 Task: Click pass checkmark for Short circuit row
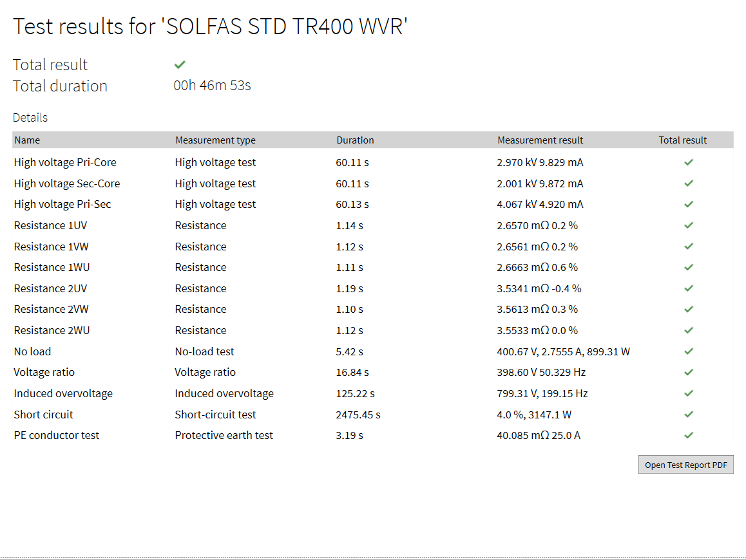pos(689,414)
